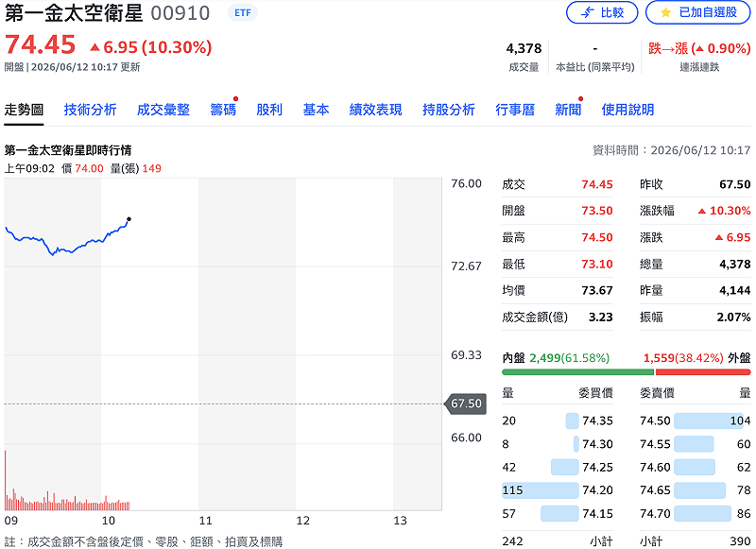Open the 使用說明 tab

[627, 110]
